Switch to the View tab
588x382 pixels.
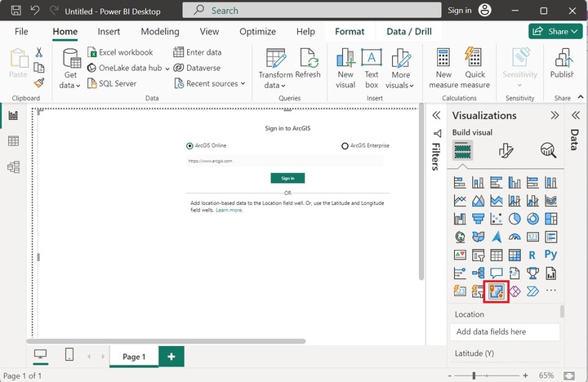pos(209,32)
